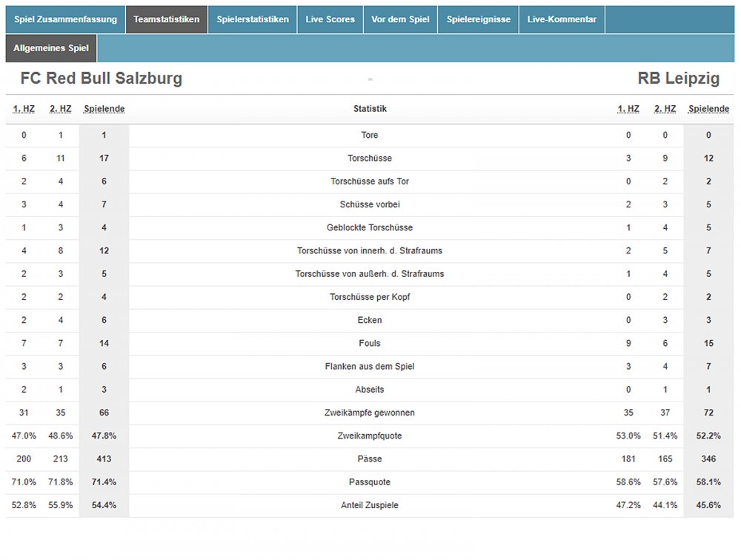Click Leipzig's Zweikämpfe gewonnen total 72
The image size is (741, 560).
(708, 413)
